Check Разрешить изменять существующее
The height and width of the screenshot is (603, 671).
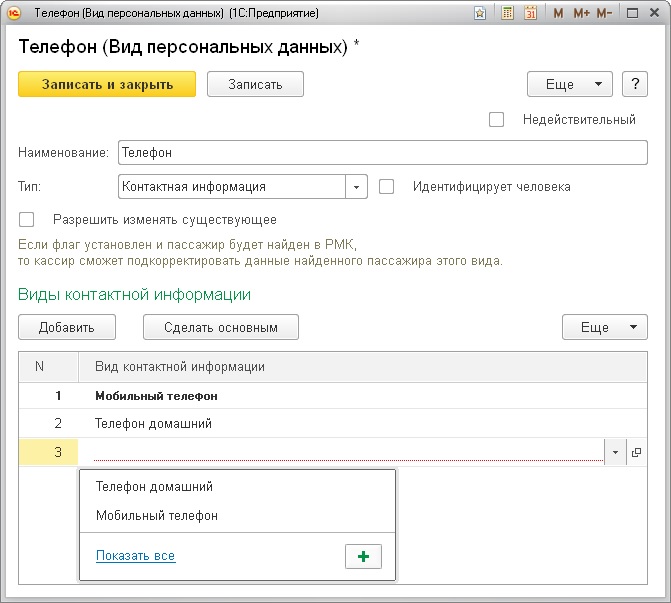coord(27,220)
